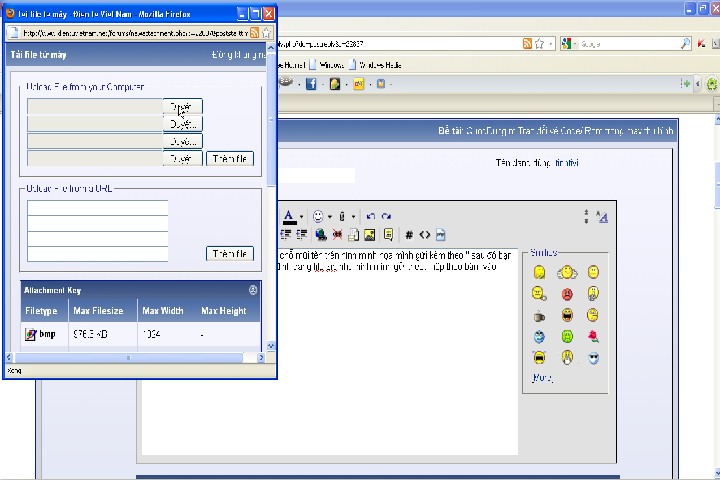The height and width of the screenshot is (480, 720).
Task: Click the first Duyệt browse button
Action: coord(183,106)
